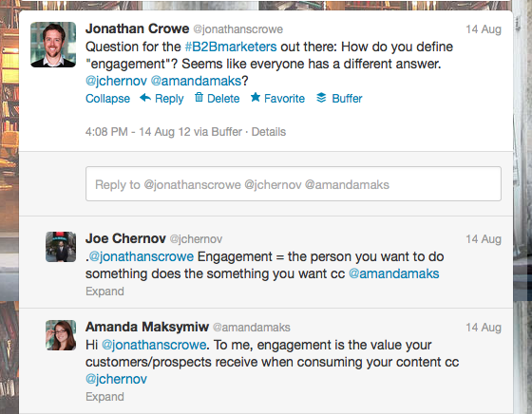
Task: Open tweet Details link
Action: coord(268,132)
